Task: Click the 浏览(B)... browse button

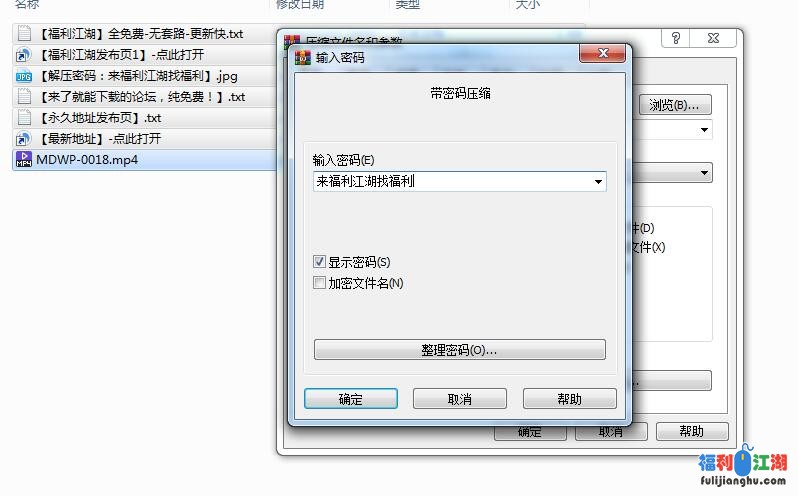Action: (x=675, y=105)
